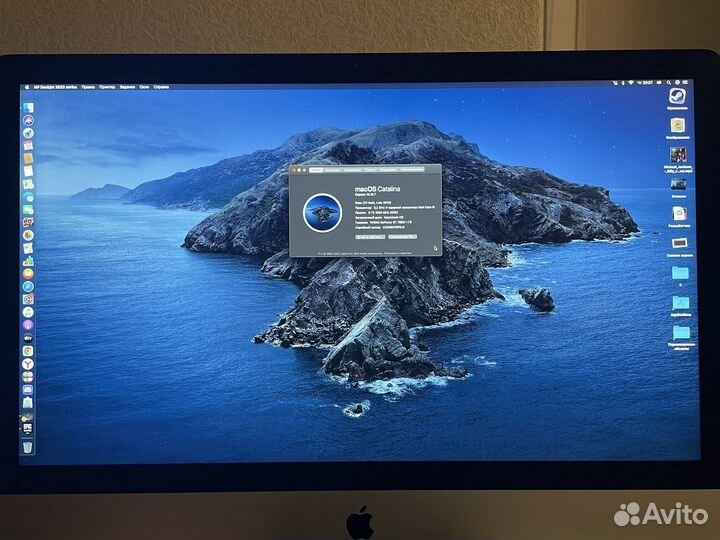720x540 pixels.
Task: Open HP Deskjet 3630 series app menu
Action: [x=56, y=87]
